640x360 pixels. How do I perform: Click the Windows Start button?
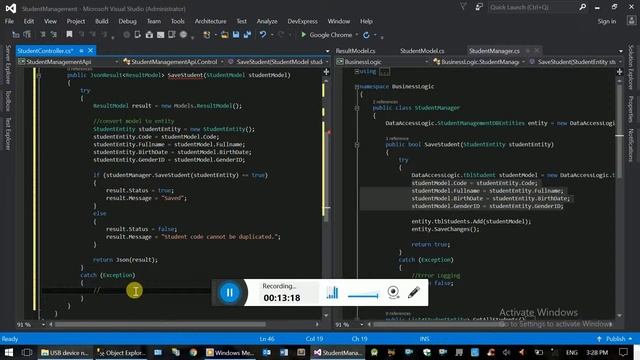pyautogui.click(x=8, y=352)
